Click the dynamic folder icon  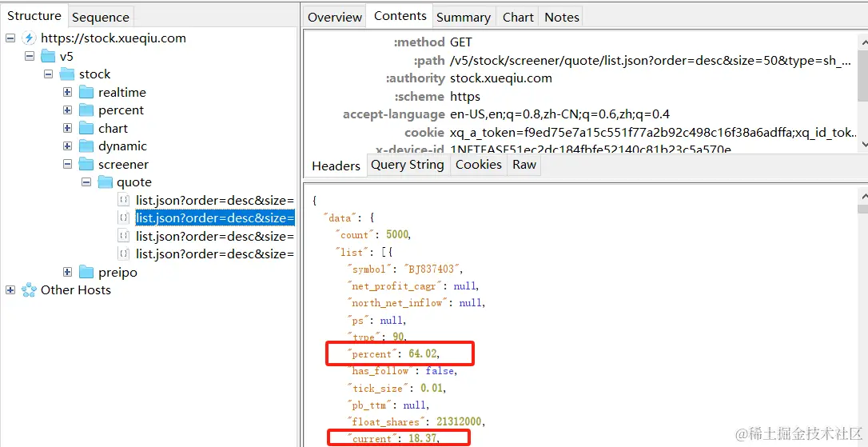tap(86, 146)
